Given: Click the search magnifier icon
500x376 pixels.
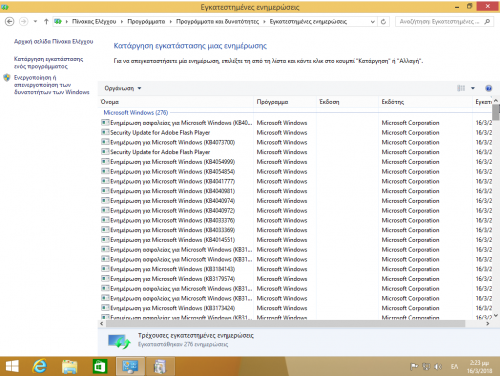Looking at the screenshot, I should (x=487, y=22).
